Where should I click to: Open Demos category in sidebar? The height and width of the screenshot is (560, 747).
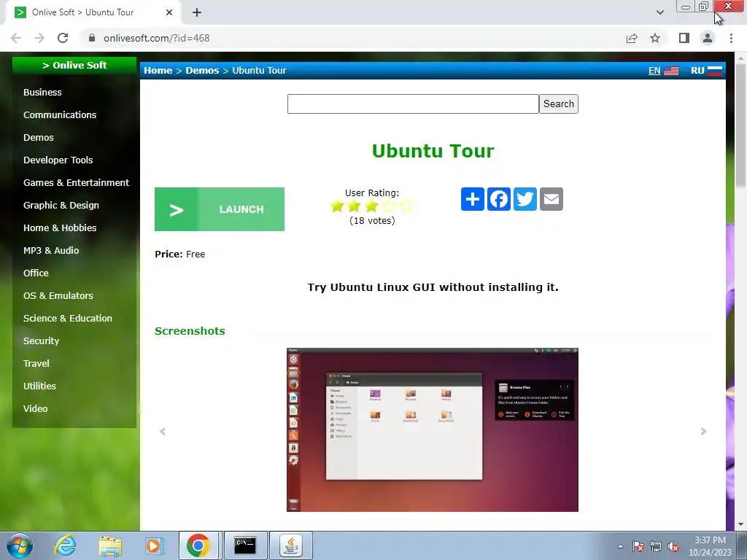(39, 138)
